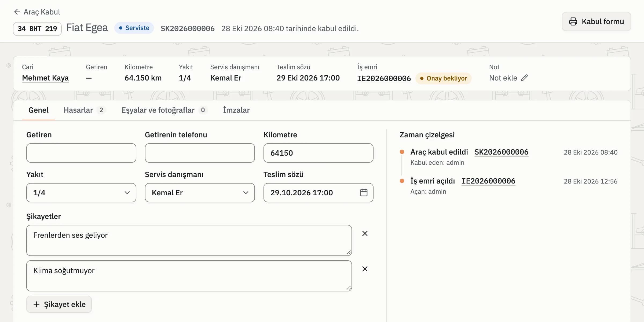Click the back arrow to Araç Kabul
Screen dimensions: 644x322
17,12
